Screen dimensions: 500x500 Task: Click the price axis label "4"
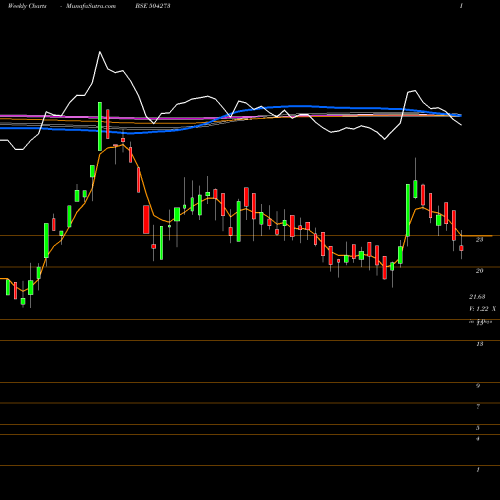point(478,439)
